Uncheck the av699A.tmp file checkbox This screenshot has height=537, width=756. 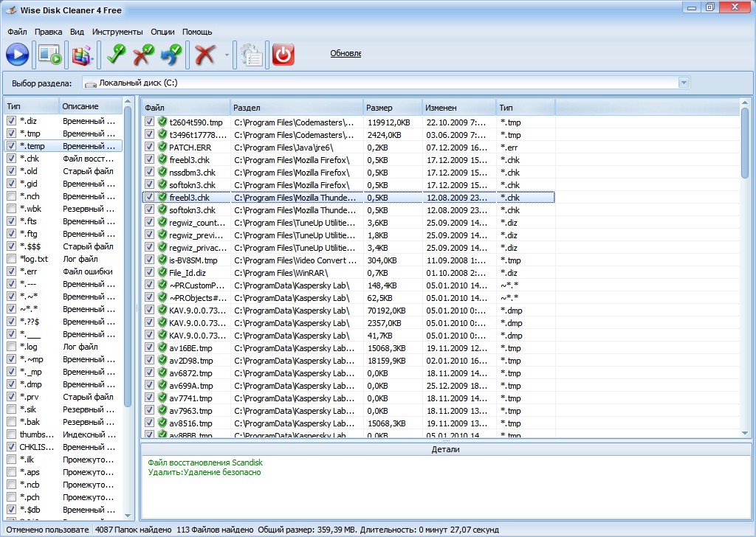tap(149, 385)
